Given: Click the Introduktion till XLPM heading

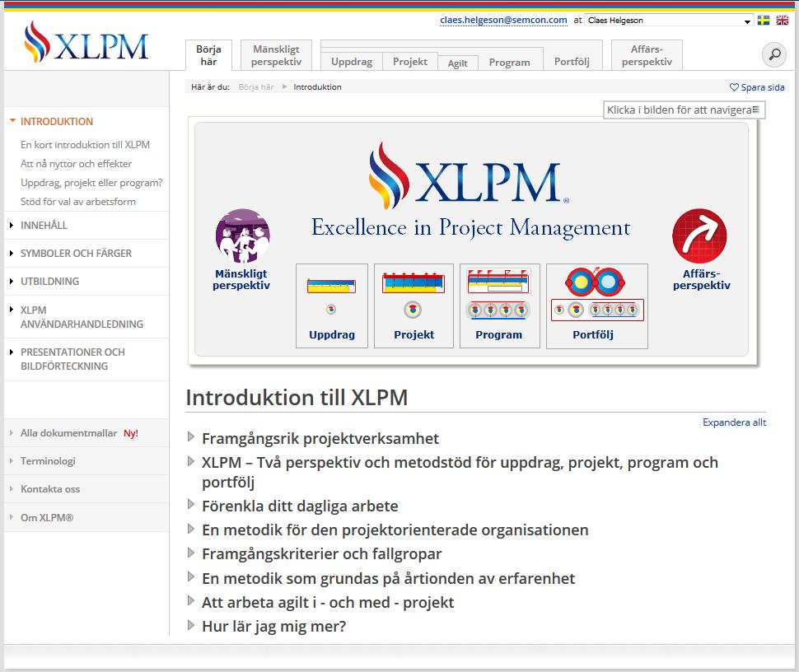Looking at the screenshot, I should 297,398.
